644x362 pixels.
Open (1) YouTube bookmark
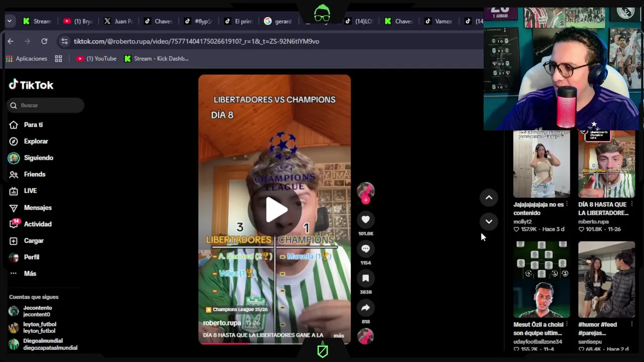coord(96,59)
